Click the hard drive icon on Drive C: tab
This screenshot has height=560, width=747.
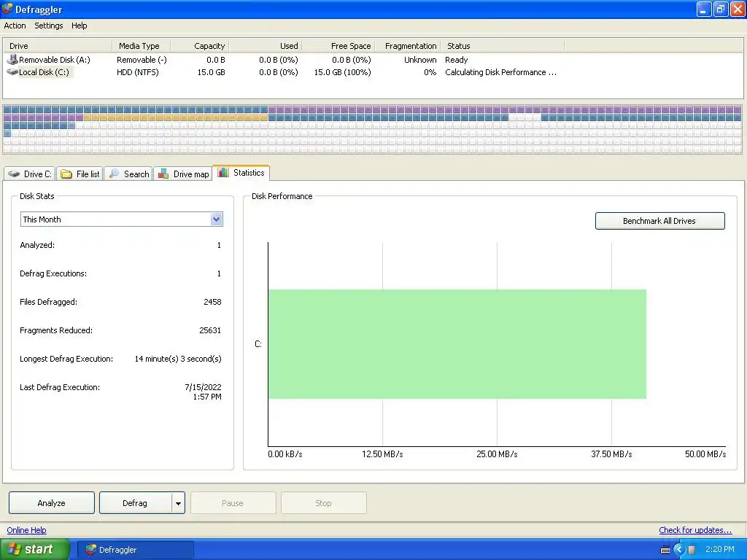pos(14,174)
